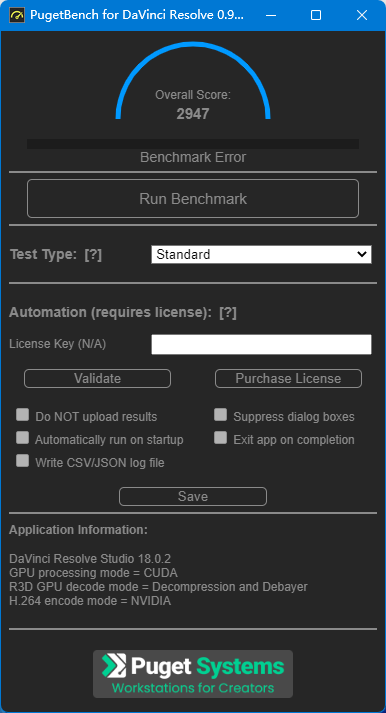386x713 pixels.
Task: Enable Do NOT upload results checkbox
Action: [x=22, y=415]
